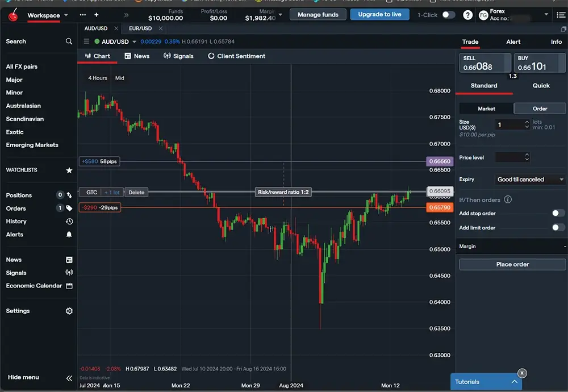Viewport: 568px width, 392px height.
Task: Click the Alerts bell icon
Action: pyautogui.click(x=69, y=235)
